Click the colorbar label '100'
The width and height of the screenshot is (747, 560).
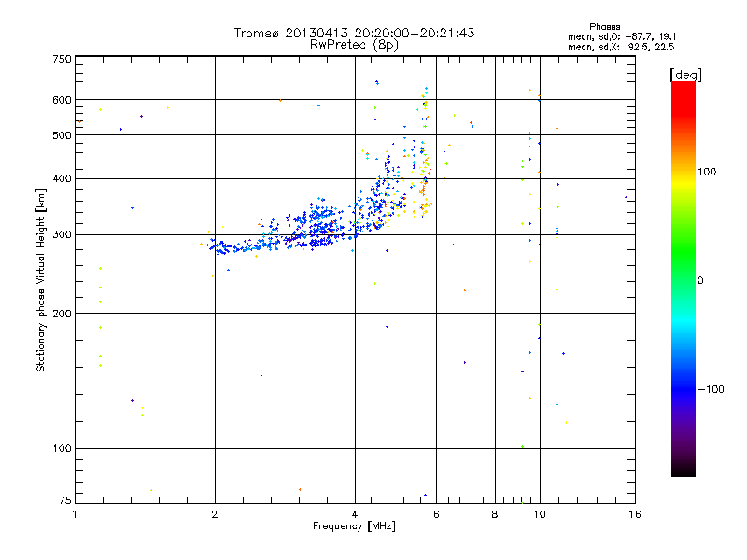pyautogui.click(x=707, y=172)
